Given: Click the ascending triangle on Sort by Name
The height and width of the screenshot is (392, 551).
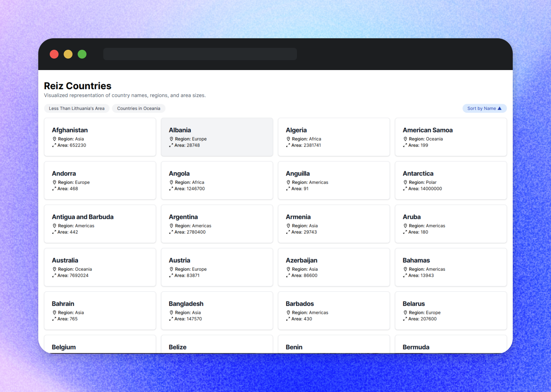Looking at the screenshot, I should click(500, 108).
